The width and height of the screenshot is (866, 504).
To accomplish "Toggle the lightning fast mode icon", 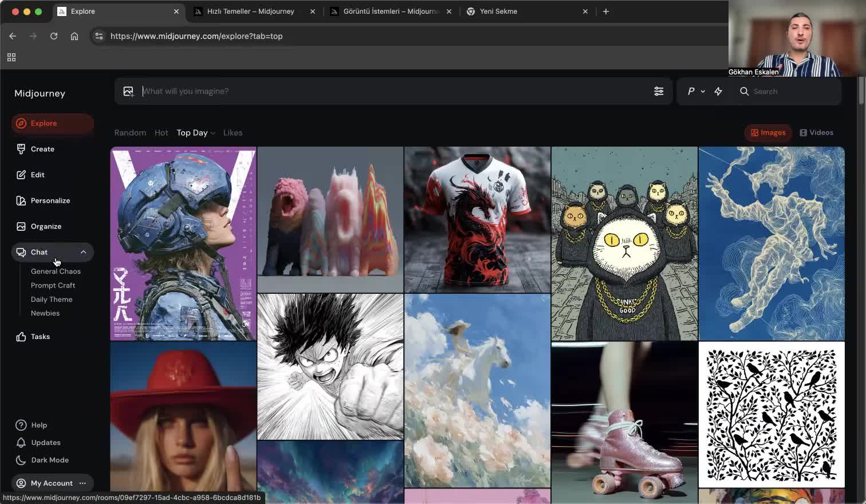I will [x=718, y=91].
